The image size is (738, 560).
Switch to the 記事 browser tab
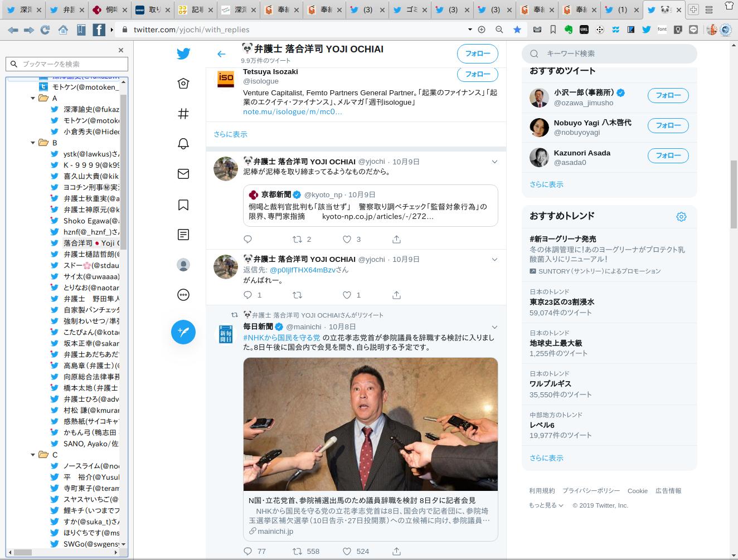tap(195, 9)
